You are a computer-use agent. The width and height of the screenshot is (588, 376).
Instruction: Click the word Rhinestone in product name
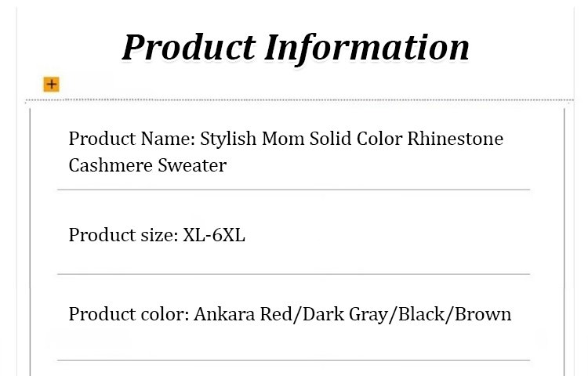[456, 139]
